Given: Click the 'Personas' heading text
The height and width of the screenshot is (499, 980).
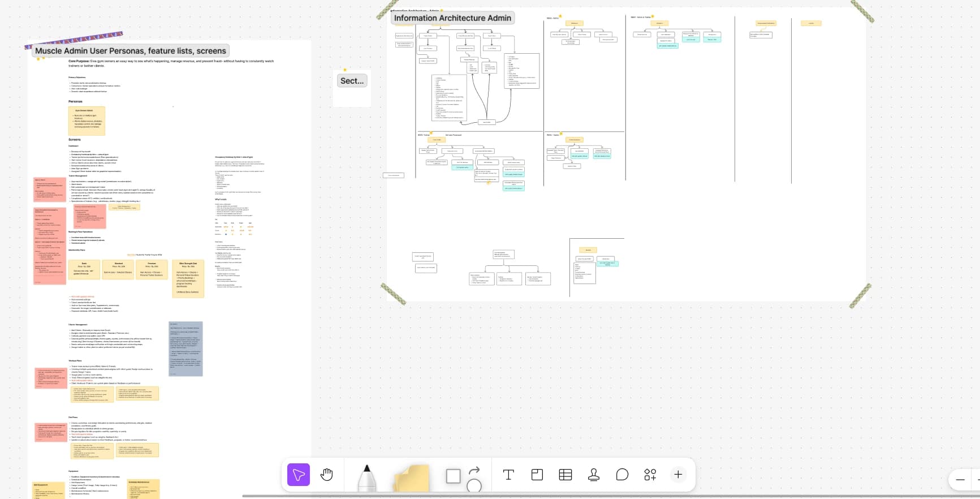Looking at the screenshot, I should [x=75, y=101].
